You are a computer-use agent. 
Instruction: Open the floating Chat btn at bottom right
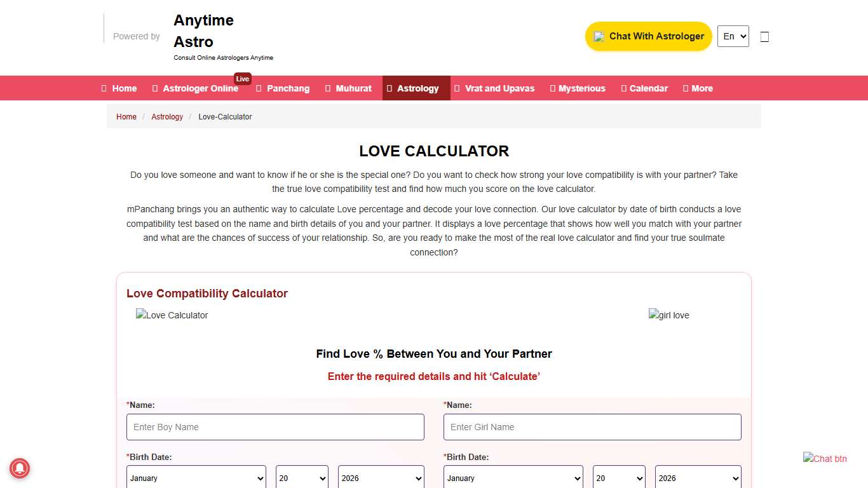point(825,458)
